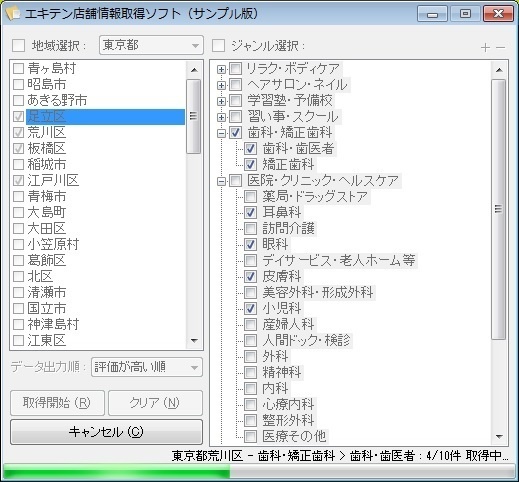The image size is (519, 482).
Task: Click the region list scroll-up arrow
Action: pyautogui.click(x=194, y=70)
